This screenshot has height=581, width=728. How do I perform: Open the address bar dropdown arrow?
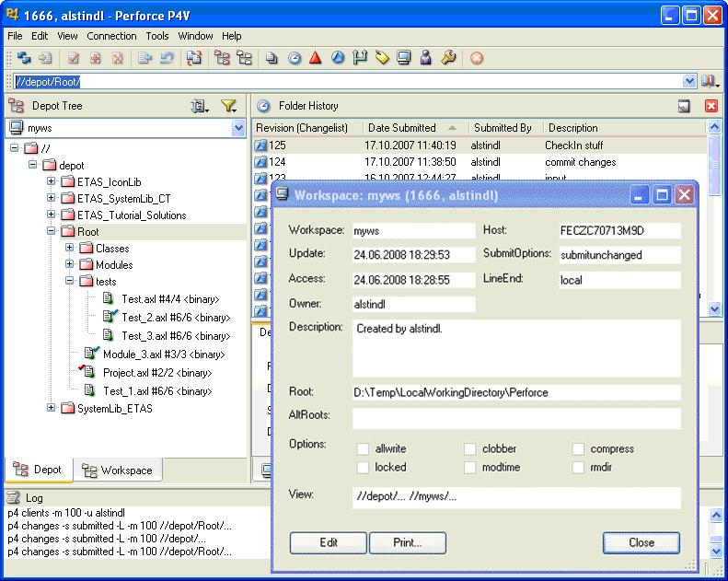click(689, 81)
